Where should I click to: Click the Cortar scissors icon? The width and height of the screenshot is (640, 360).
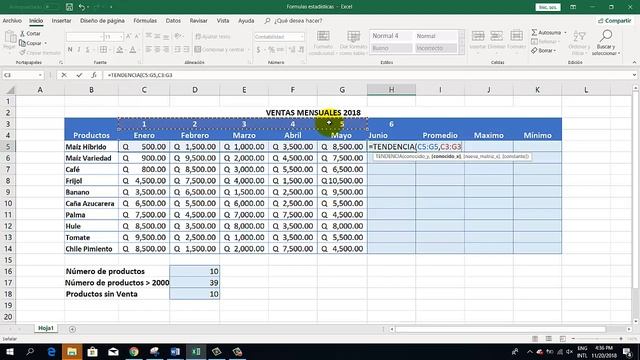click(x=22, y=33)
